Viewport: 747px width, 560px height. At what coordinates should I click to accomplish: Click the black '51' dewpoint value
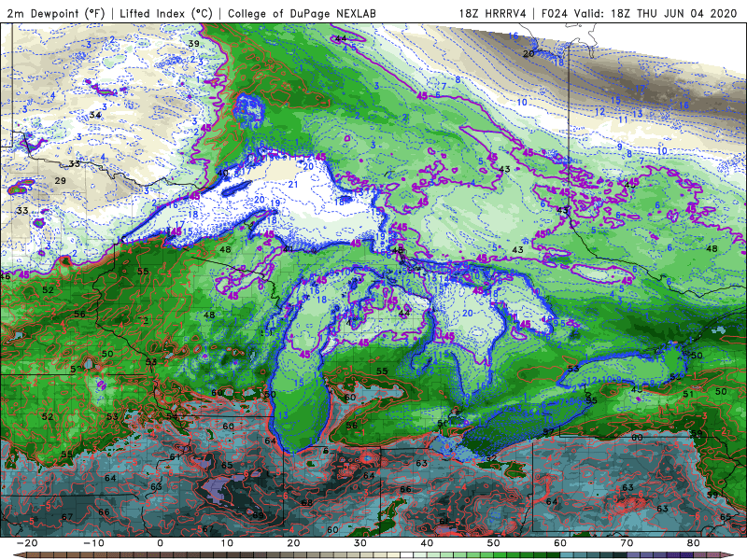pyautogui.click(x=688, y=394)
